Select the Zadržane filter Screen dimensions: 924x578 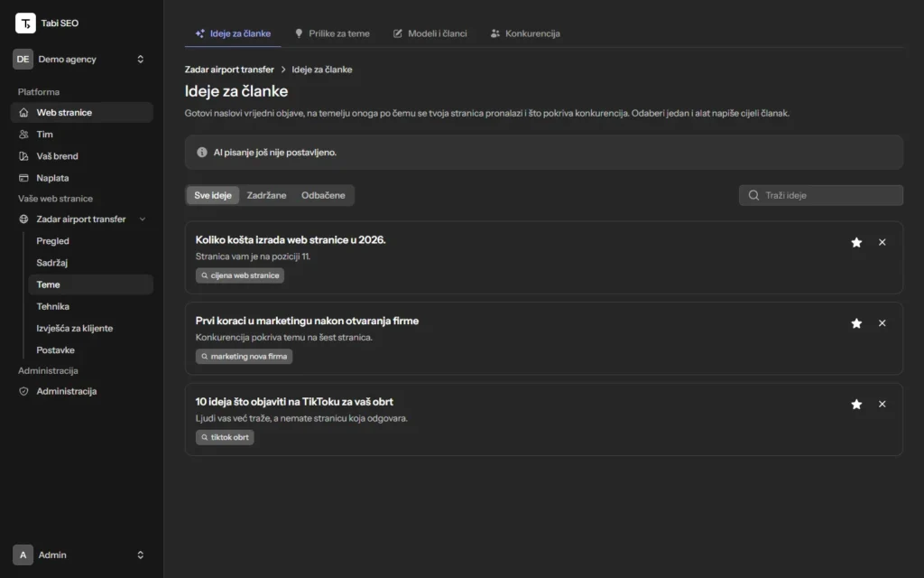point(266,195)
